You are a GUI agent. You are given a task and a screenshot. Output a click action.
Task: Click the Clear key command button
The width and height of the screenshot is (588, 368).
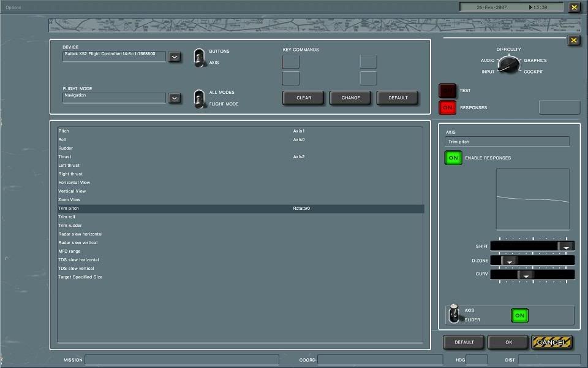tap(304, 98)
